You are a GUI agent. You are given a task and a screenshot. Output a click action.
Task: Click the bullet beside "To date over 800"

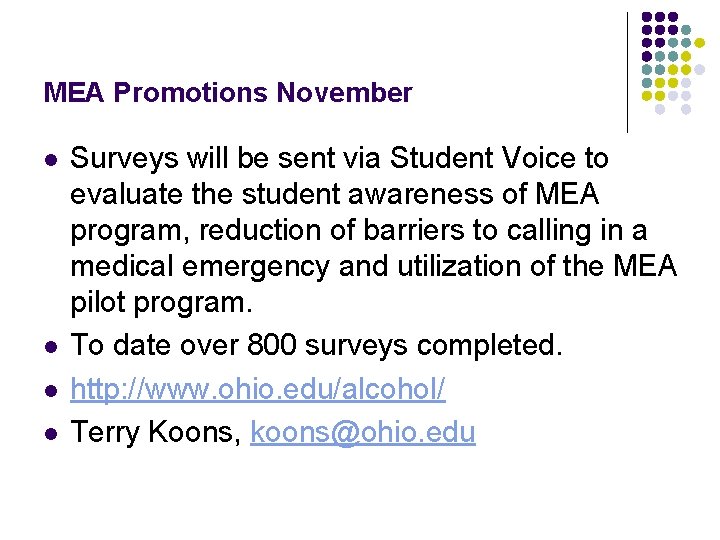point(51,347)
